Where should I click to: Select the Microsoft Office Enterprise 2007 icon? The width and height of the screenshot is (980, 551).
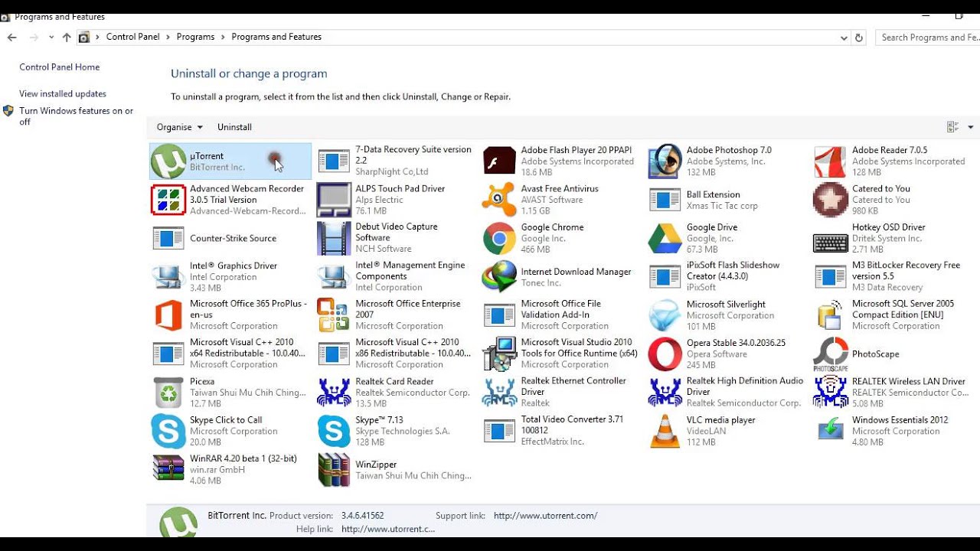pos(334,315)
